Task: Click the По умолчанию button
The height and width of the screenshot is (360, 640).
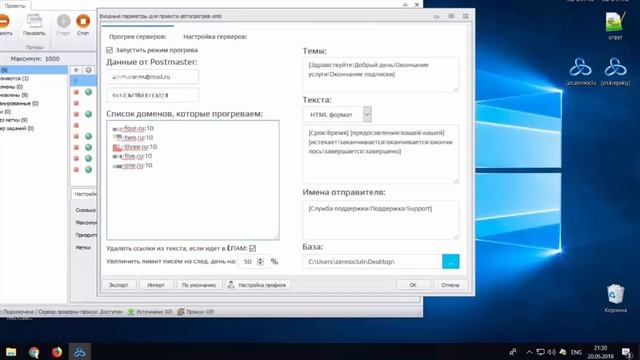Action: tap(199, 285)
